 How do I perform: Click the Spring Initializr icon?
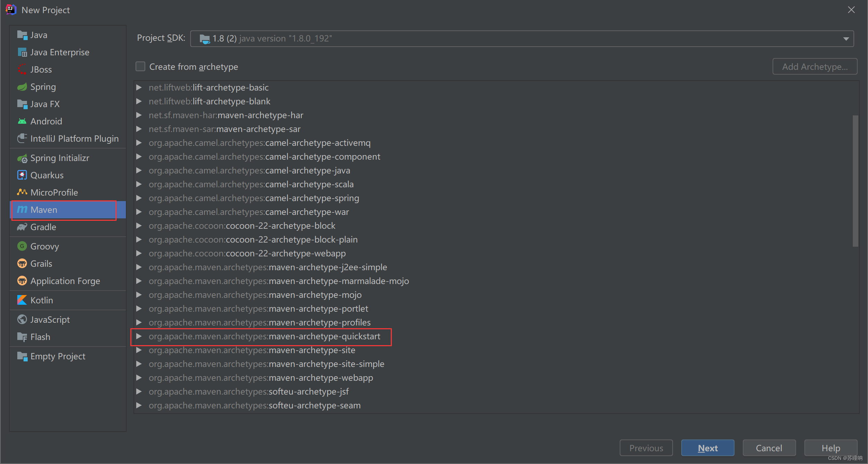[22, 158]
